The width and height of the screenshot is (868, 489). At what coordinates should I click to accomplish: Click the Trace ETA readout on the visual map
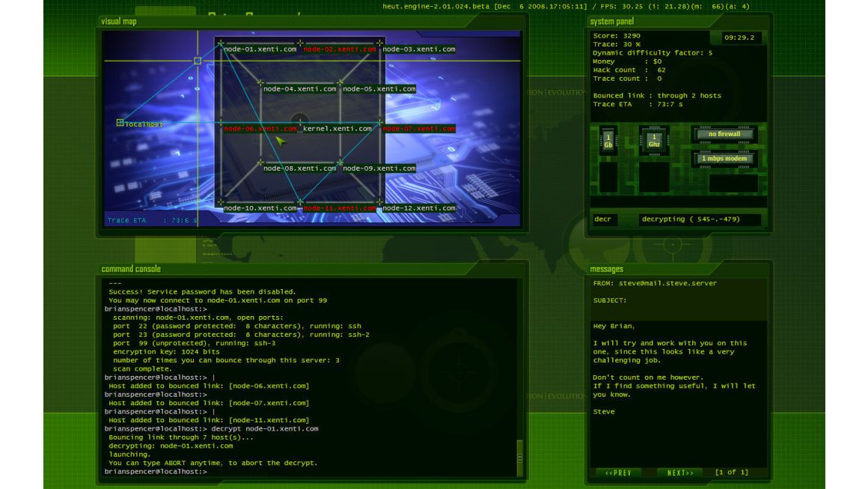[x=152, y=220]
